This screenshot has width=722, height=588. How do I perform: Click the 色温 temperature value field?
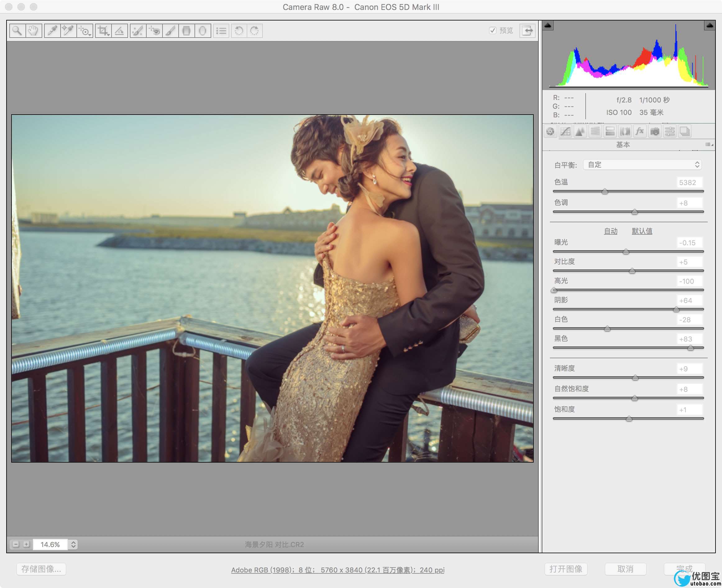[x=689, y=183]
